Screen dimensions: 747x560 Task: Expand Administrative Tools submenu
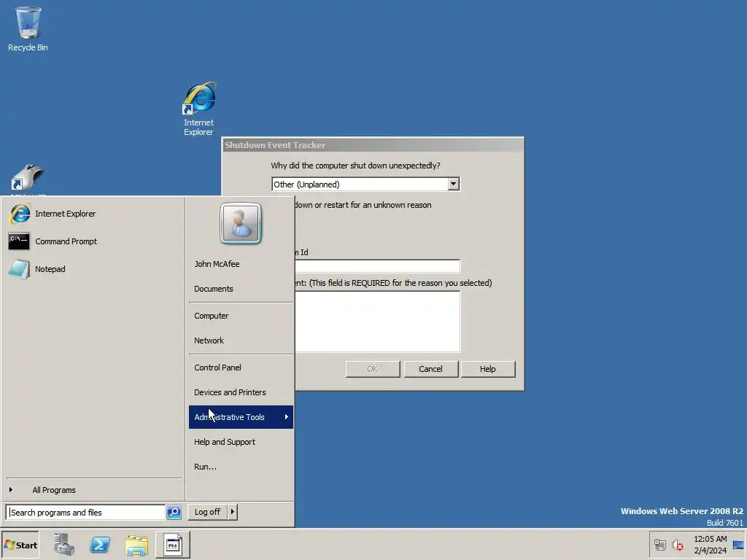tap(241, 417)
